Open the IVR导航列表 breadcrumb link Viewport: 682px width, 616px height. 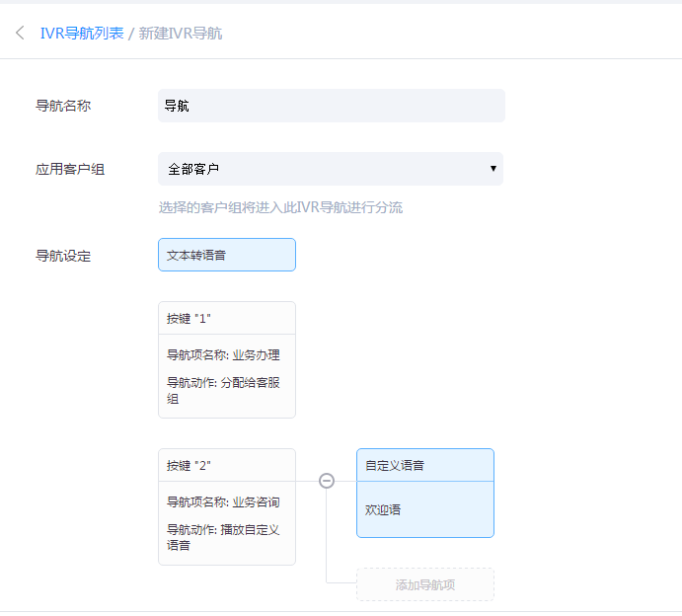tap(82, 33)
